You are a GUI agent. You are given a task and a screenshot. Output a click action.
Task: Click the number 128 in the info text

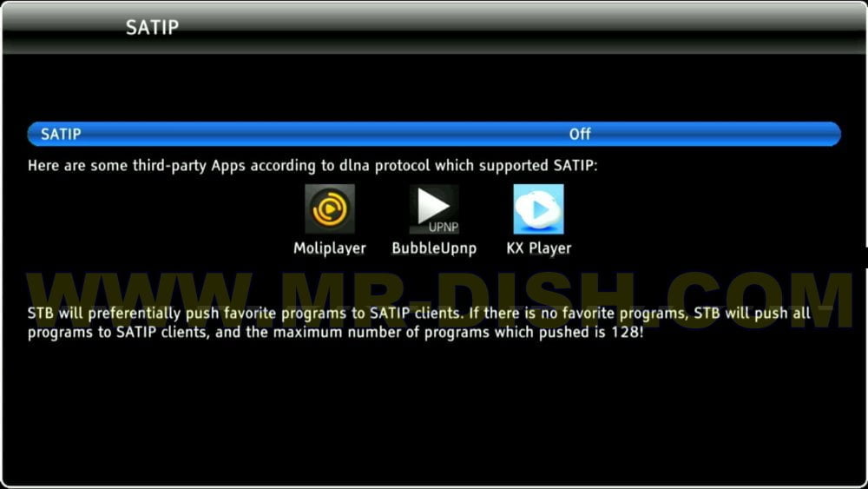point(628,332)
